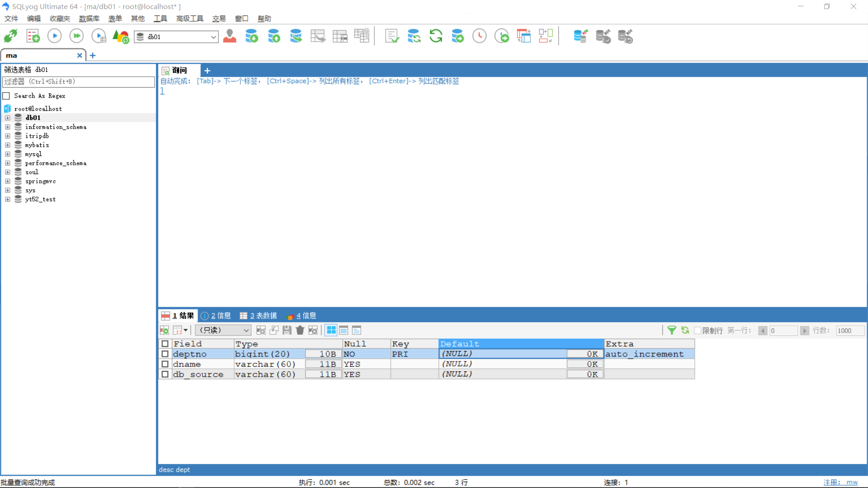Click the execute all queries icon
Viewport: 868px width, 488px height.
pyautogui.click(x=76, y=36)
